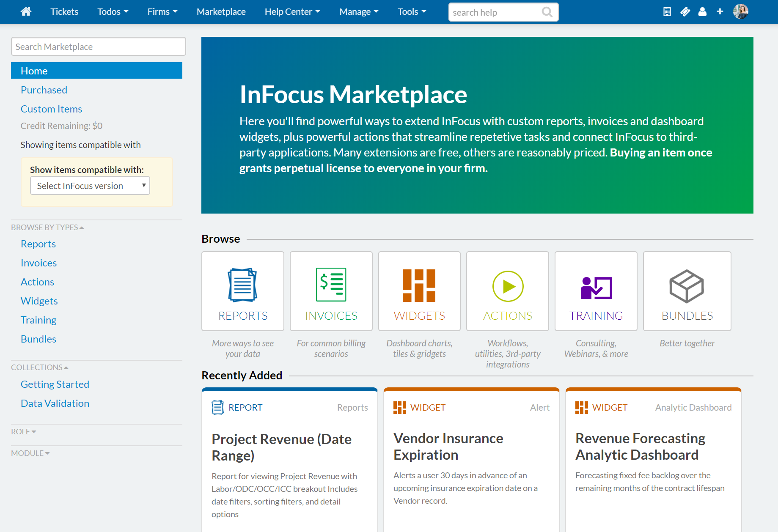Open the user profile icon
Image resolution: width=778 pixels, height=532 pixels.
(x=702, y=12)
